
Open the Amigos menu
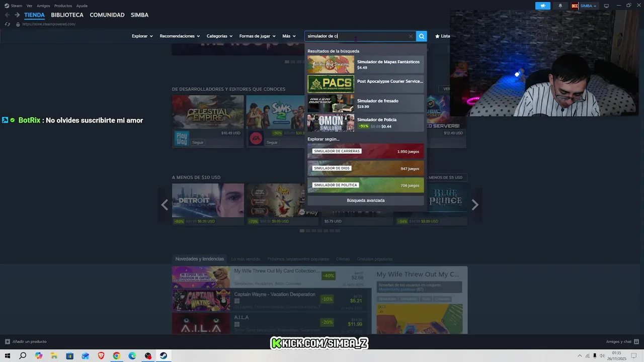[x=43, y=6]
